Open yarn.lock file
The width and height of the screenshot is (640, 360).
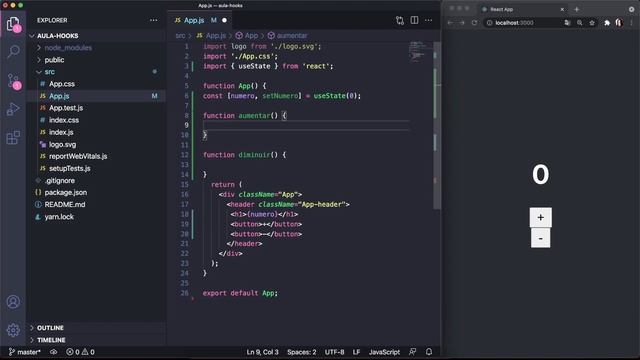click(x=96, y=217)
